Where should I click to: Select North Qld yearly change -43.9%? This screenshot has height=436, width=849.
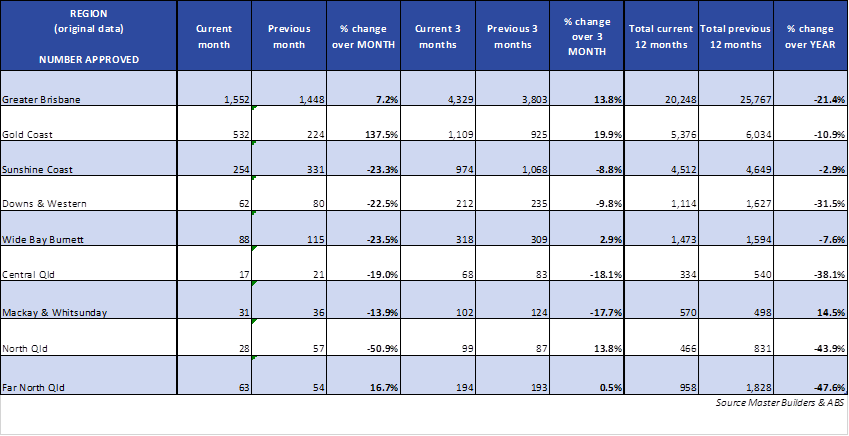click(x=811, y=337)
